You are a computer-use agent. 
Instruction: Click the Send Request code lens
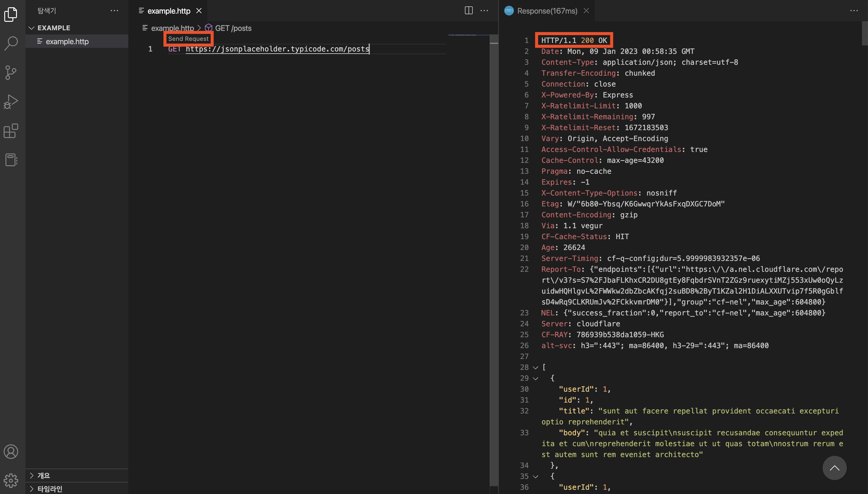[x=188, y=39]
